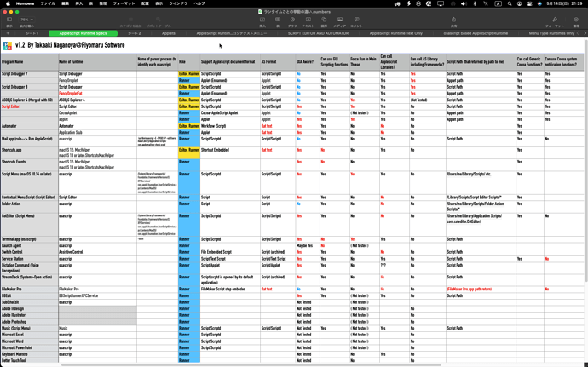Click the Add Category (カテゴリを追加) toolbar icon
The height and width of the screenshot is (367, 588).
point(130,20)
